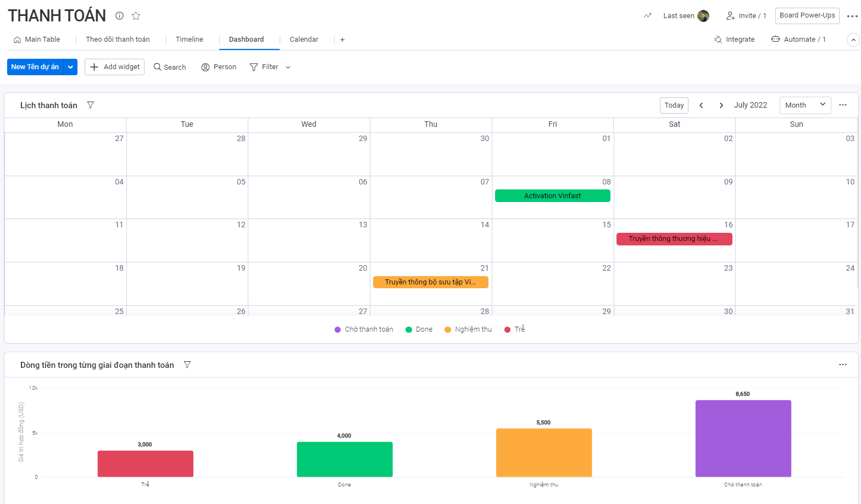Open Lịch thanh toán widget three-dot menu

tap(842, 105)
